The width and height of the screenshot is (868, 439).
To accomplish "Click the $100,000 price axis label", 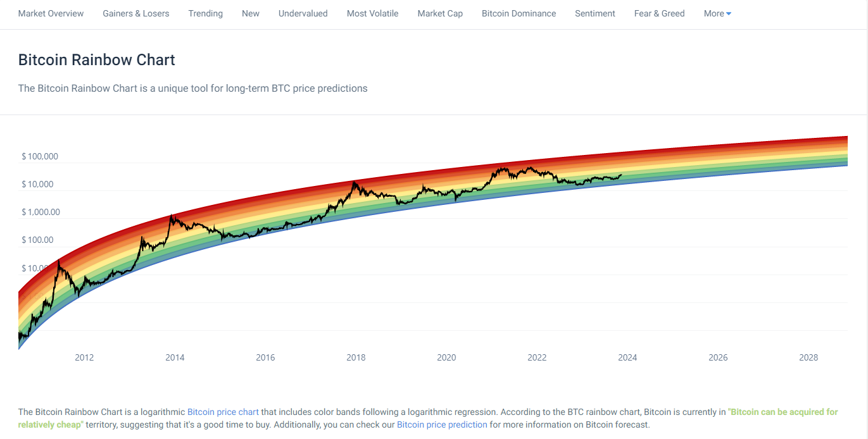I will click(x=40, y=156).
